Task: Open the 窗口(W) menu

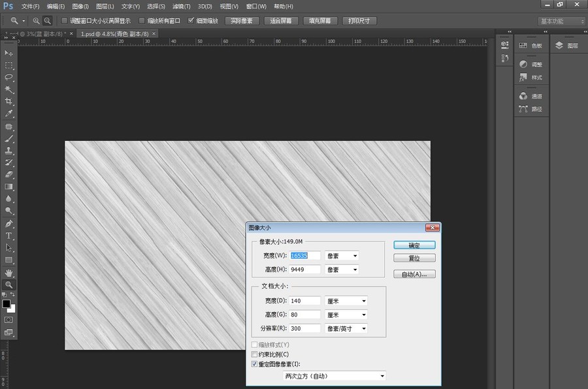Action: point(257,7)
